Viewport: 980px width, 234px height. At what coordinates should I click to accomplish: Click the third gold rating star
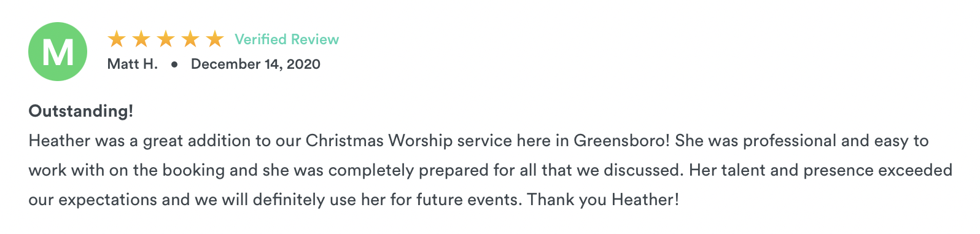click(x=166, y=39)
